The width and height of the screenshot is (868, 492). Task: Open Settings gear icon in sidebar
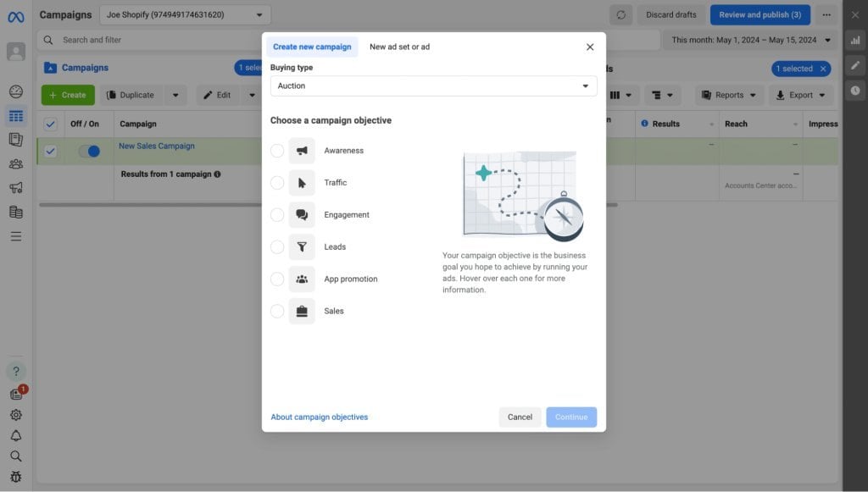click(16, 415)
